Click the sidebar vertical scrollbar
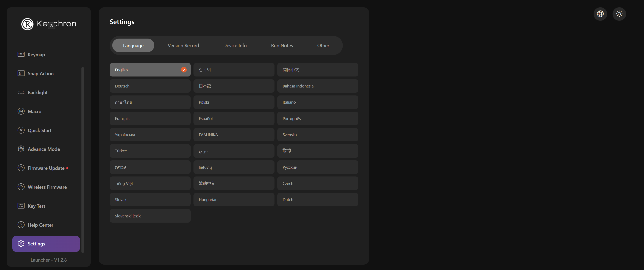 [83, 160]
